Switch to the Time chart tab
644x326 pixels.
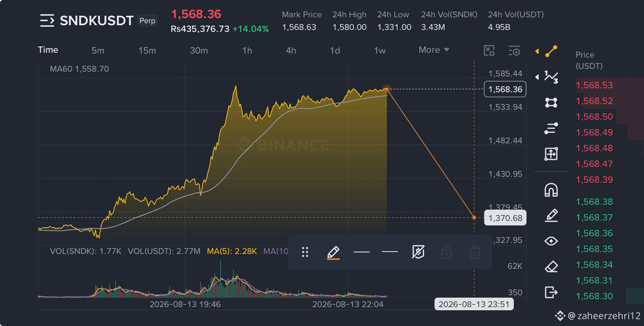48,50
